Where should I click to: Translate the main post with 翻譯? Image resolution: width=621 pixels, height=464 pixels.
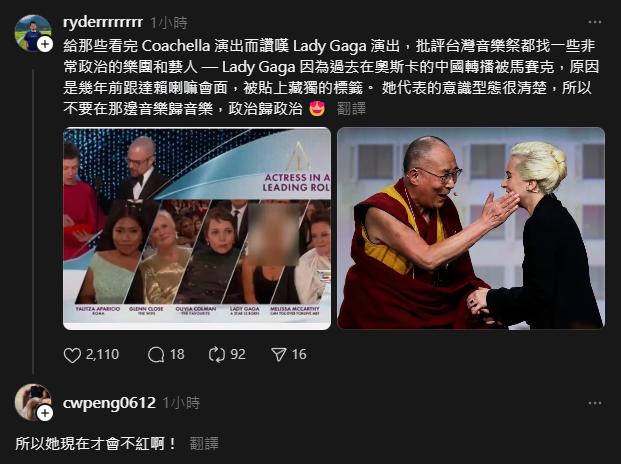[351, 108]
